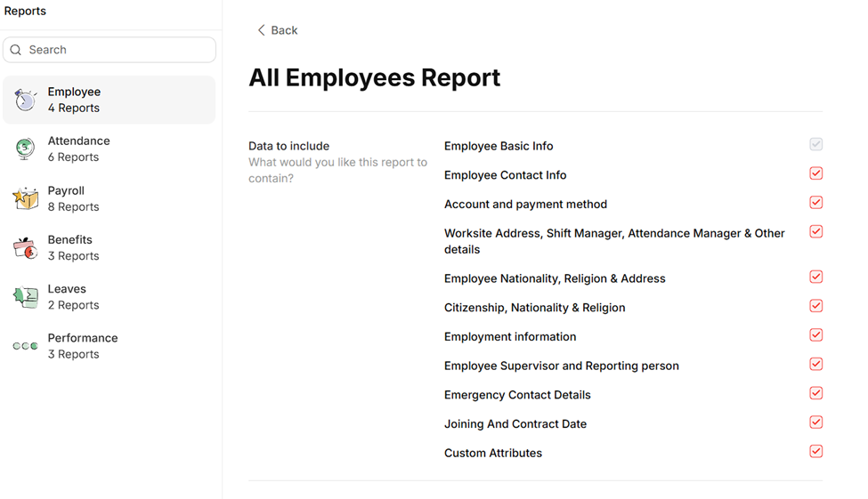This screenshot has height=499, width=868.
Task: Click the Employee Contact Info label
Action: tap(505, 175)
